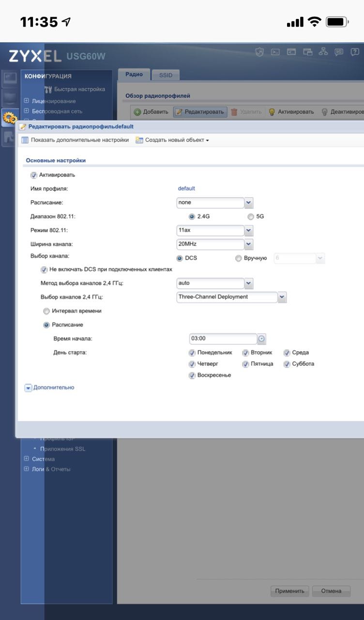Image resolution: width=364 pixels, height=620 pixels.
Task: Open the CLI console icon in the header
Action: [275, 52]
